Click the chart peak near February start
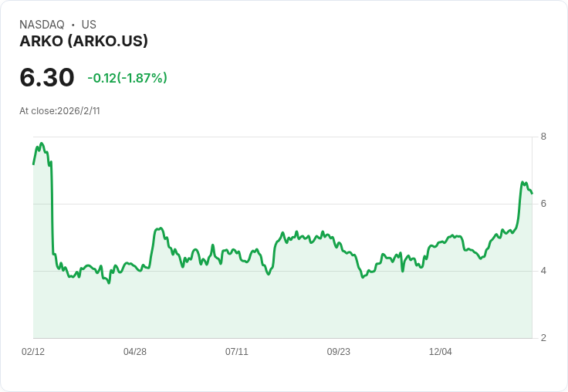 coord(42,144)
